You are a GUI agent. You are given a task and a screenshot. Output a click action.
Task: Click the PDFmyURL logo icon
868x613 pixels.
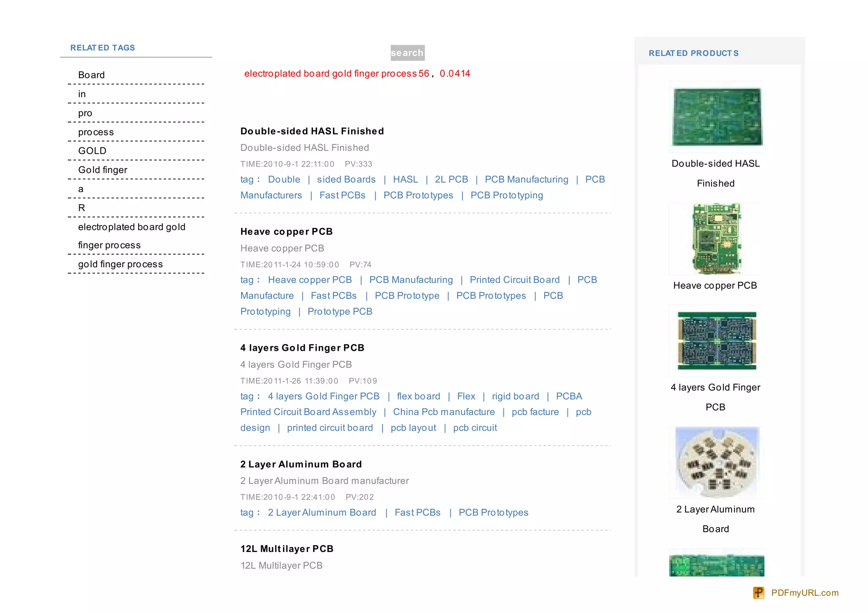(758, 593)
